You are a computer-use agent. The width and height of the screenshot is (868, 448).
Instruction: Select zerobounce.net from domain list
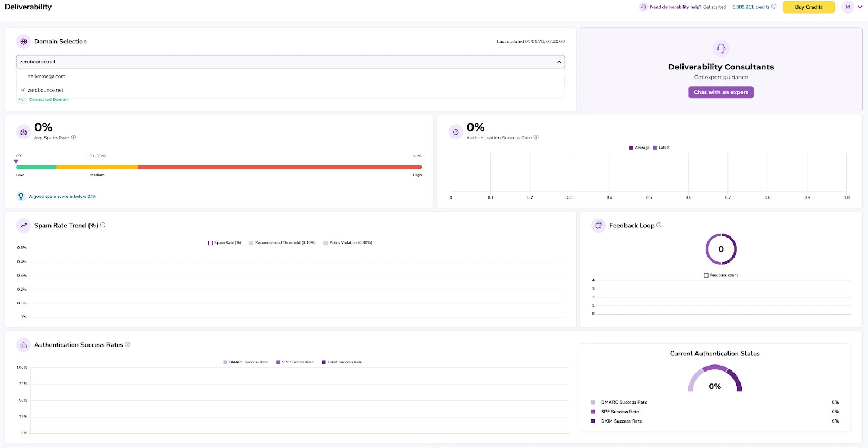291,90
